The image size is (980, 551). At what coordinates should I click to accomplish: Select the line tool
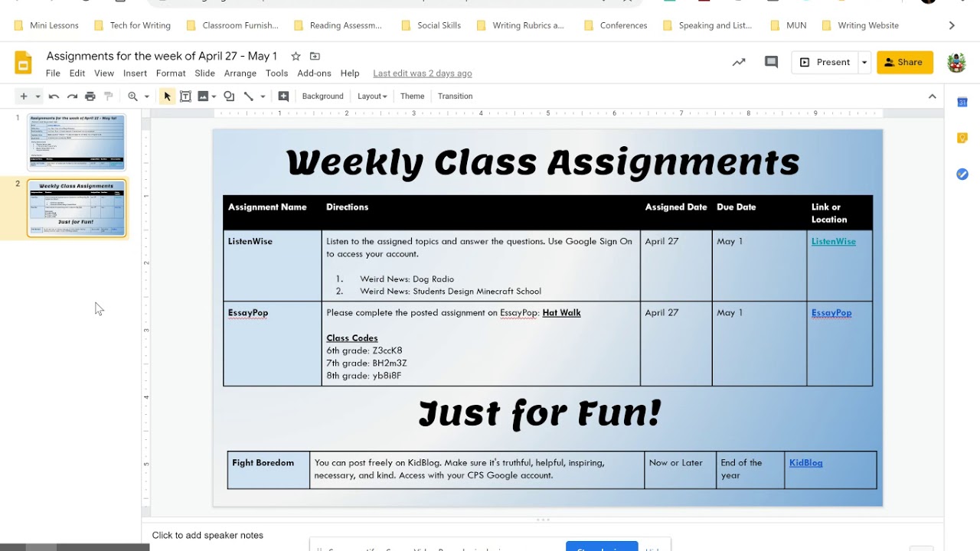(249, 96)
